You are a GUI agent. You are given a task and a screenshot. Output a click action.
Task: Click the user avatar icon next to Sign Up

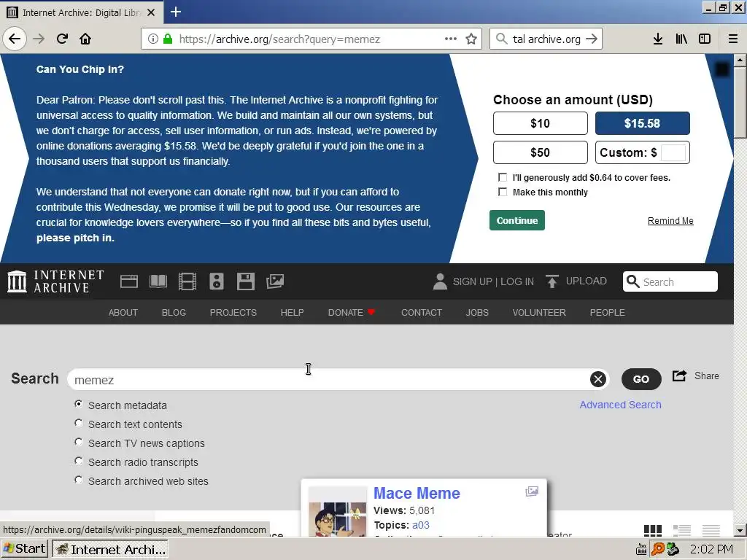[x=440, y=281]
